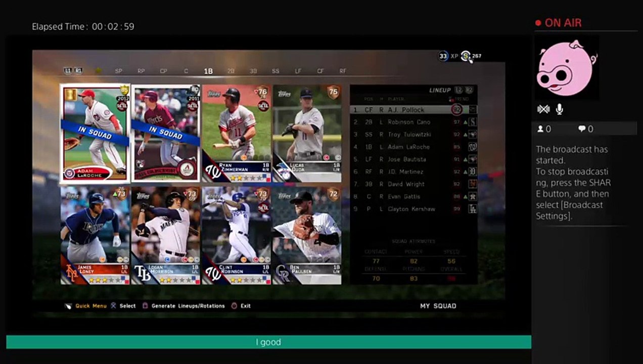Select the Ryan Zimmerman card
The width and height of the screenshot is (643, 364).
coord(236,133)
